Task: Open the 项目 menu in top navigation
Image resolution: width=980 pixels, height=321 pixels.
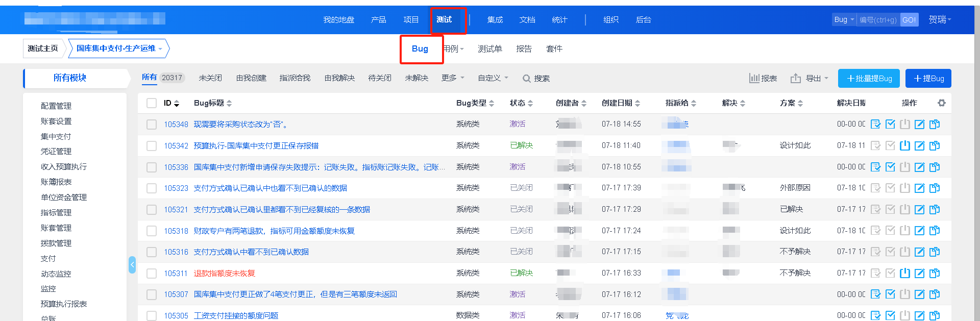Action: click(x=411, y=20)
